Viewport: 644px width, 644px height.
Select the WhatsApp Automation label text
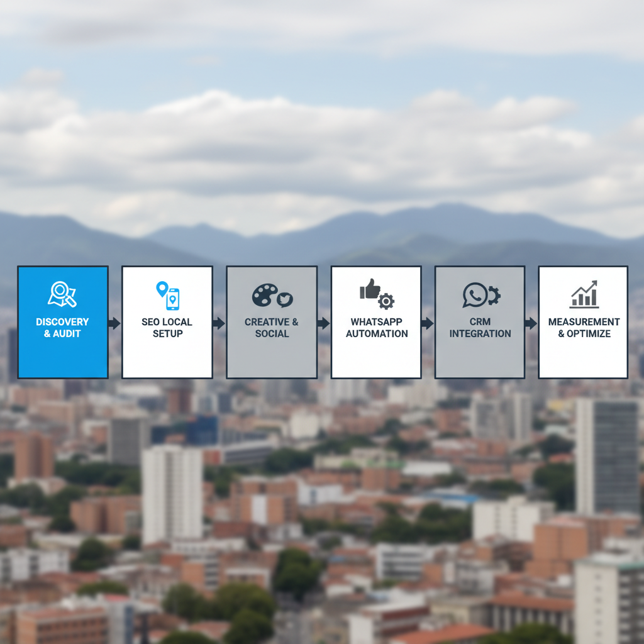[x=377, y=328]
